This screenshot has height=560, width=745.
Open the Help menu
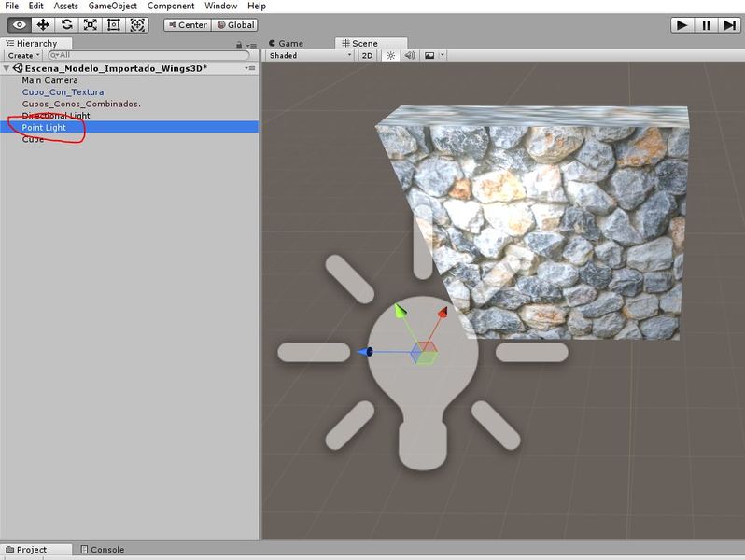(257, 6)
